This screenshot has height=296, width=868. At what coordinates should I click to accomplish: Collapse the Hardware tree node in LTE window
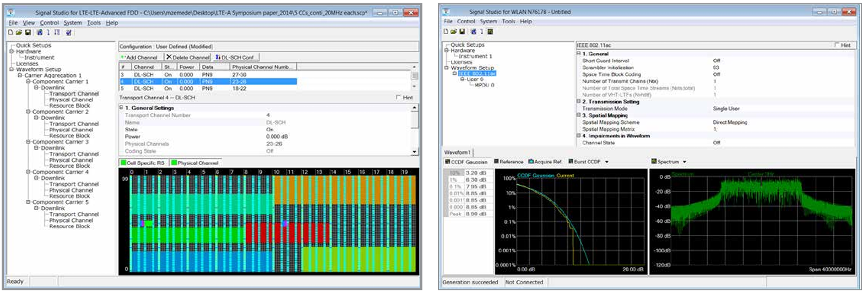[x=11, y=51]
